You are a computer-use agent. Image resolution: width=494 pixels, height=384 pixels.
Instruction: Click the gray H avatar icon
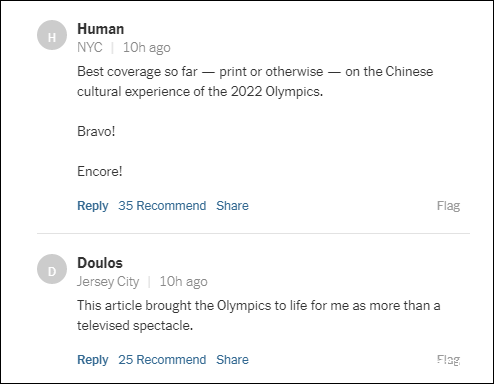pos(52,35)
